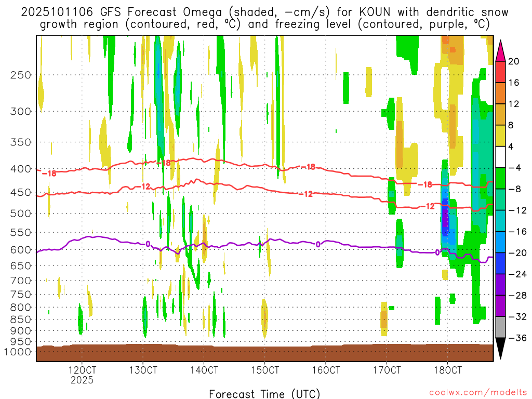Click the dark blue colorbar segment between -20 and -24
The height and width of the screenshot is (399, 532).
501,263
